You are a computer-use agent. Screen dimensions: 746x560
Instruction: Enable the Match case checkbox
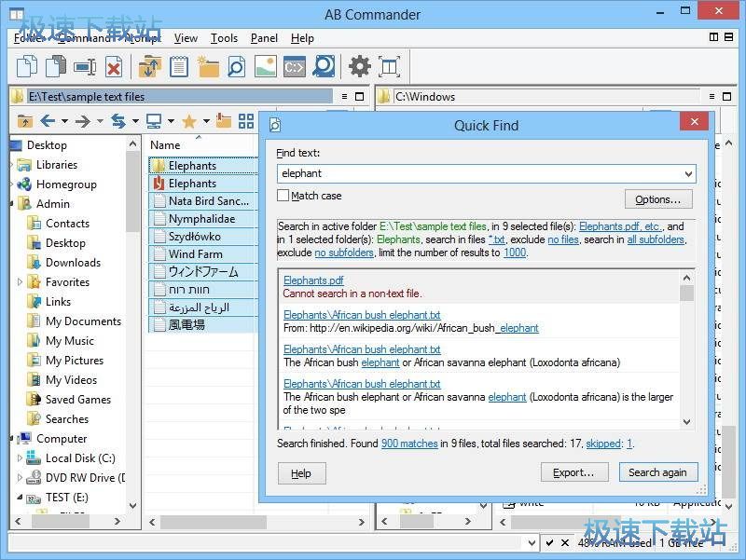tap(283, 196)
